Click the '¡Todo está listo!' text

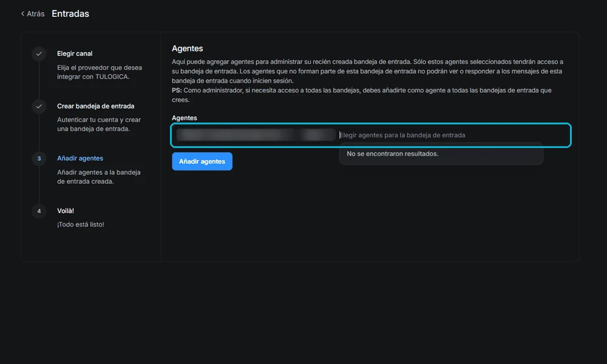[x=81, y=224]
